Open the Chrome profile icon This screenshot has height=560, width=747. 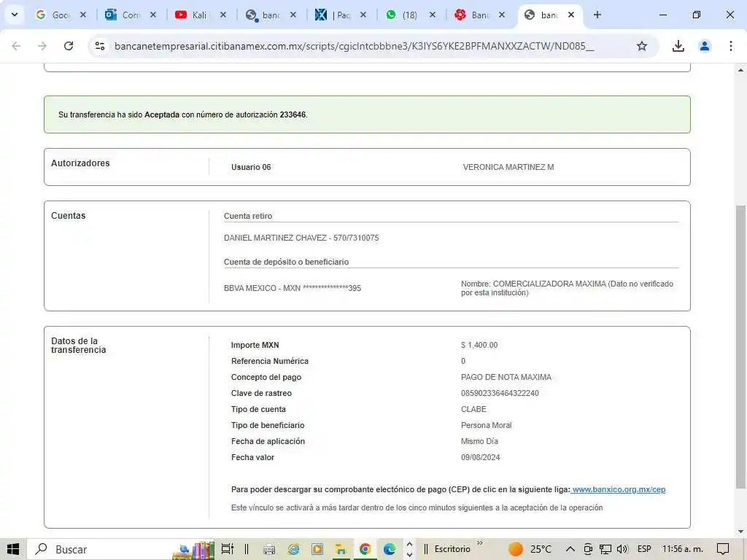705,46
